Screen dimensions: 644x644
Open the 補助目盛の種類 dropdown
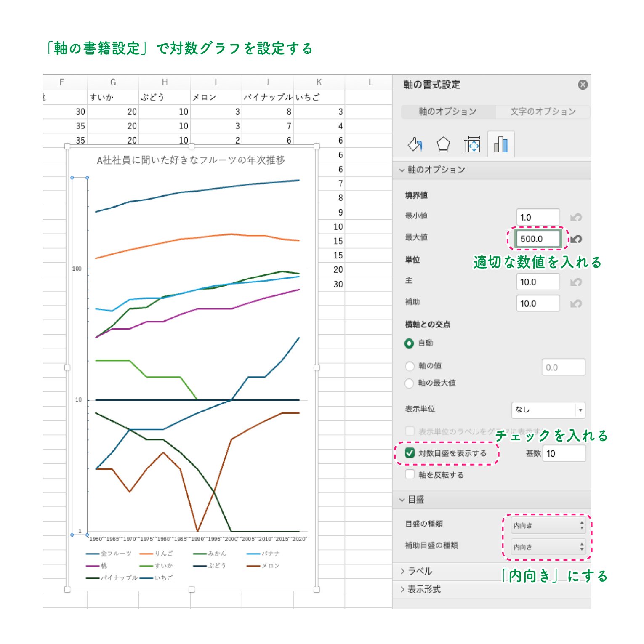pos(548,547)
